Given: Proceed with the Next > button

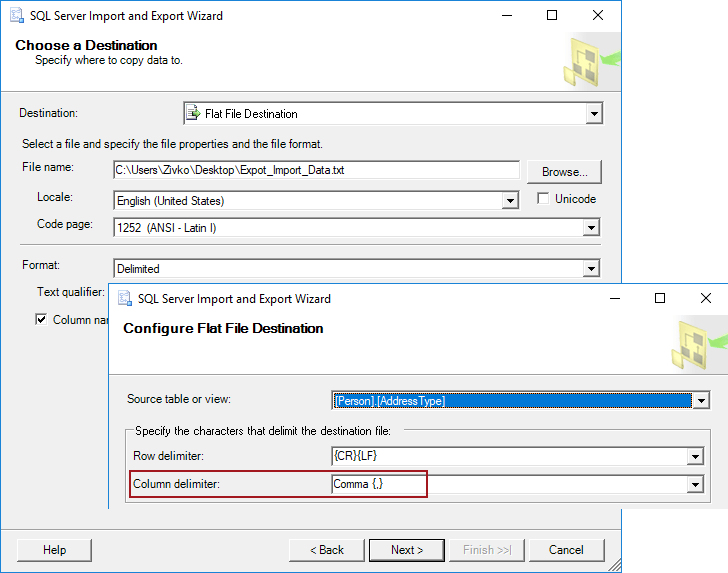Looking at the screenshot, I should coord(407,550).
